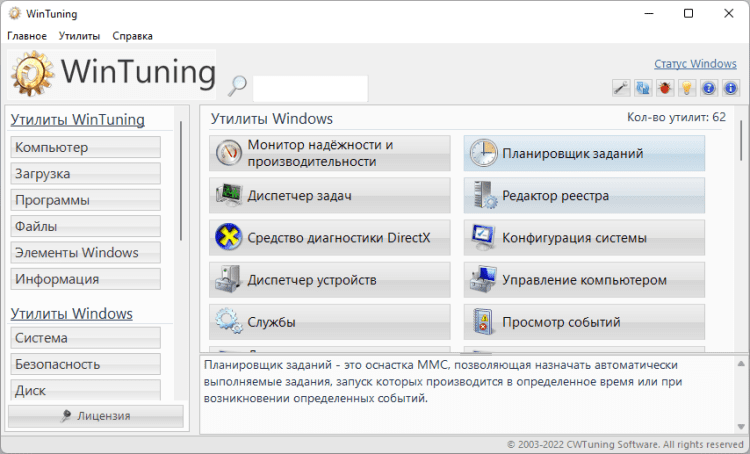
Task: Click the Управление компьютером icon
Action: pyautogui.click(x=483, y=279)
